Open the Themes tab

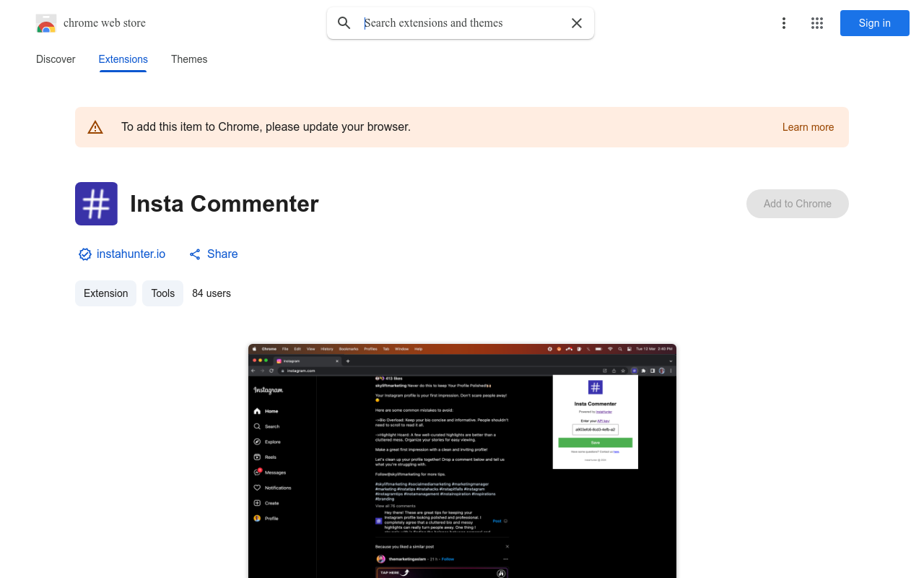point(189,59)
